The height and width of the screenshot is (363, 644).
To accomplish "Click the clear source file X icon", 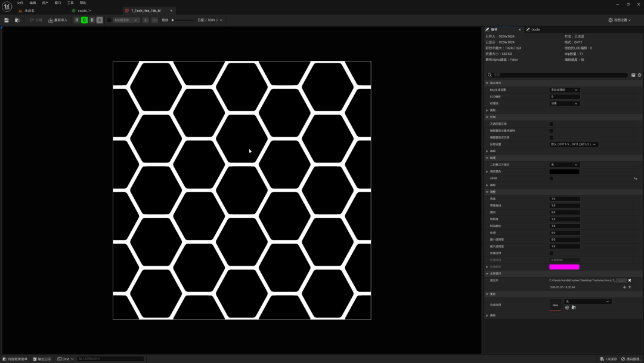I will 630,281.
